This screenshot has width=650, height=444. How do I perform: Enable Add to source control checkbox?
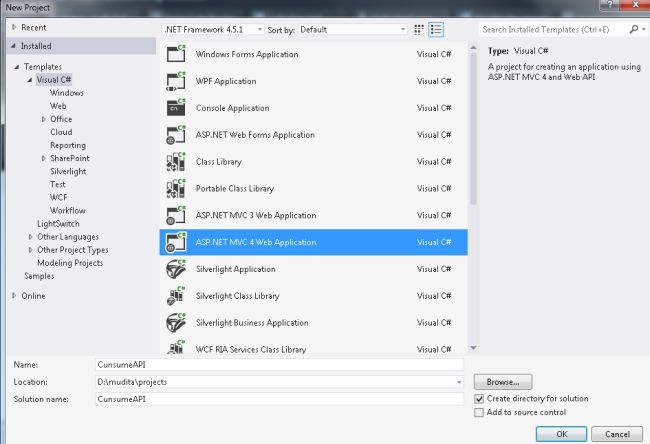479,412
